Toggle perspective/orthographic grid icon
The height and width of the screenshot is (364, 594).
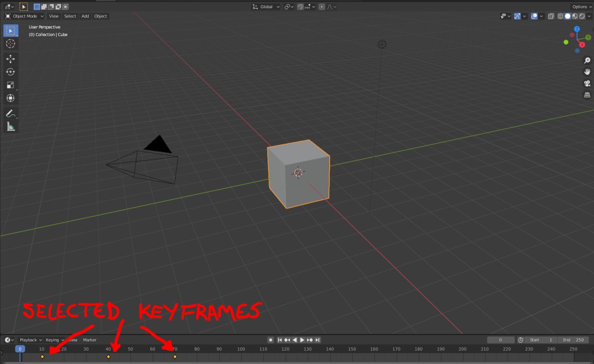587,95
